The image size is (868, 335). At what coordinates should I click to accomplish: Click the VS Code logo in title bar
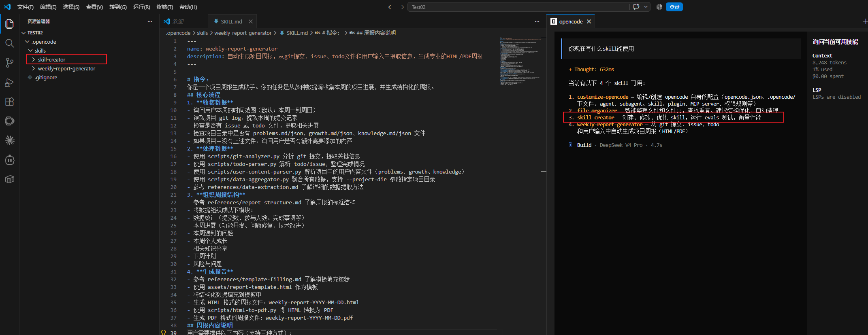[7, 7]
